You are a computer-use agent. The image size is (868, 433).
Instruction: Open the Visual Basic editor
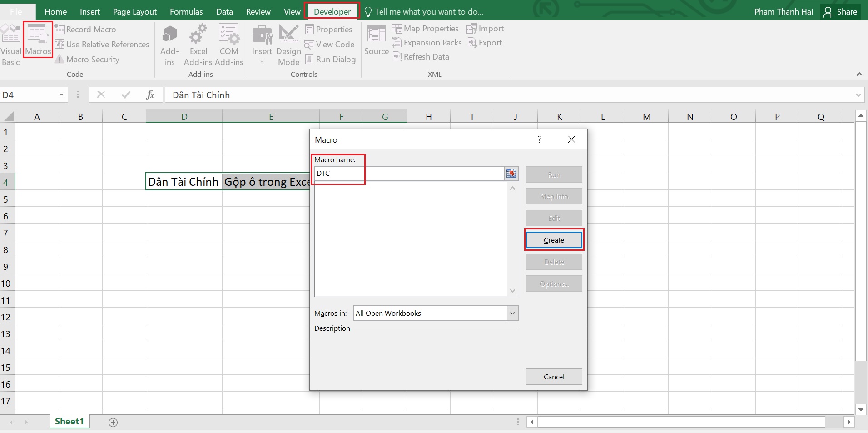click(x=10, y=45)
